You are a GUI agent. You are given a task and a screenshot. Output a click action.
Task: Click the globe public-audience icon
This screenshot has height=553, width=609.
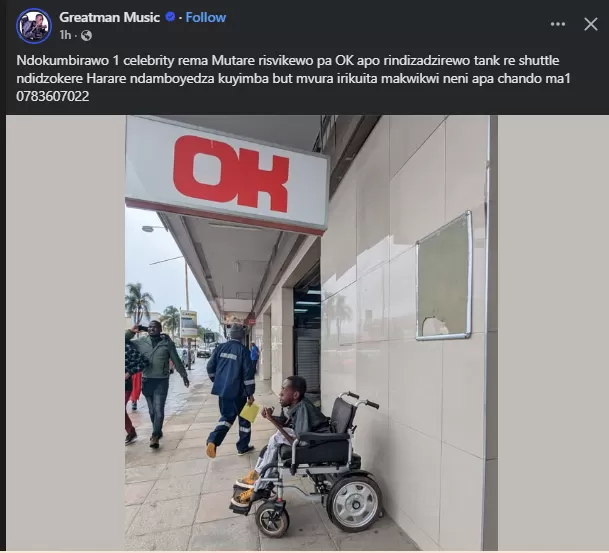(86, 36)
